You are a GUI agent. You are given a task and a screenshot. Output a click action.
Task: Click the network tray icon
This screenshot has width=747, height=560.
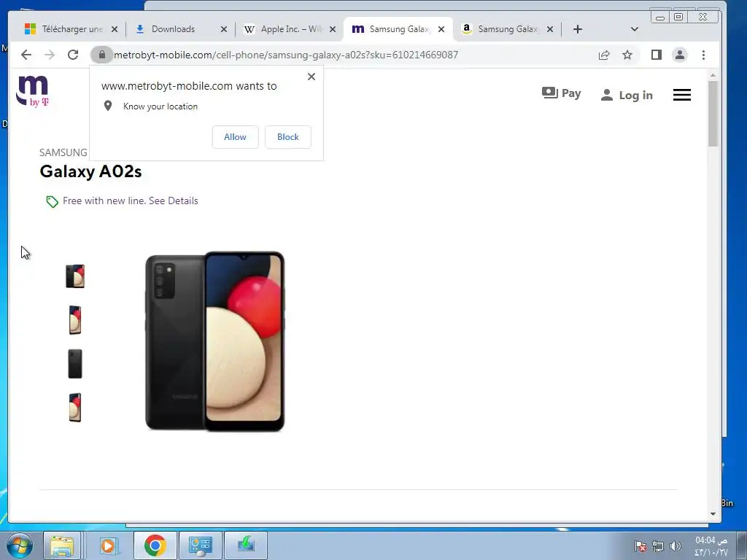(658, 547)
